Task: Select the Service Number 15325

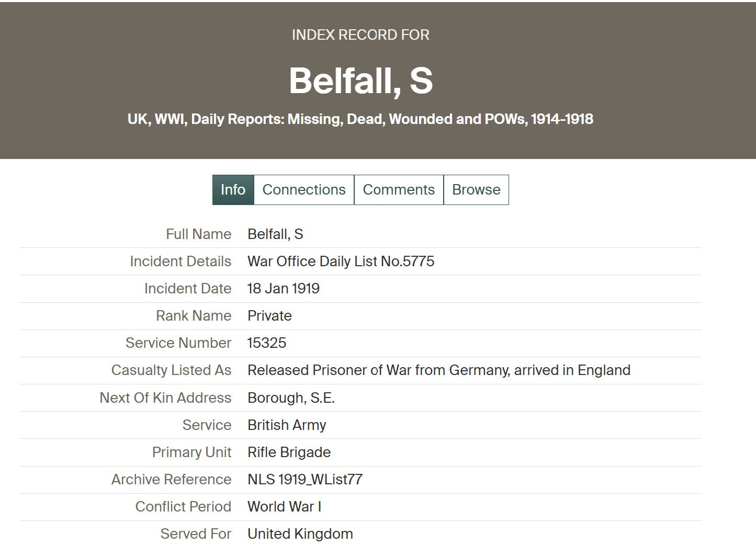Action: 267,343
